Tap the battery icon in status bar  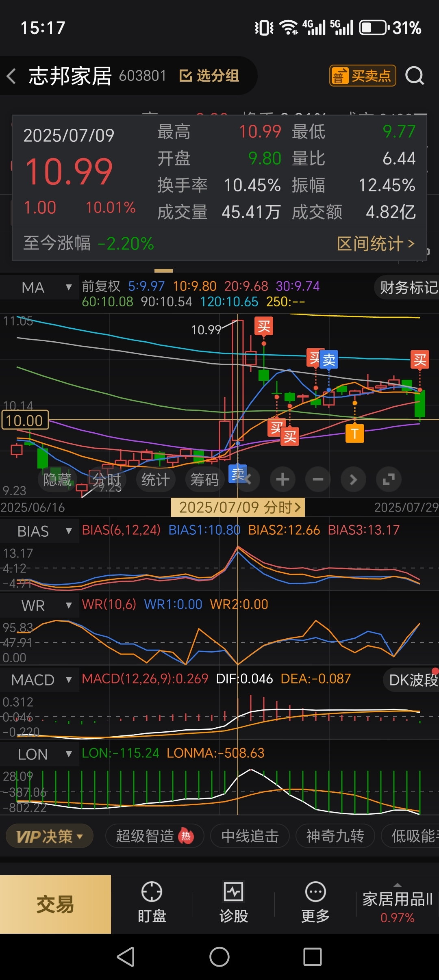[x=374, y=28]
